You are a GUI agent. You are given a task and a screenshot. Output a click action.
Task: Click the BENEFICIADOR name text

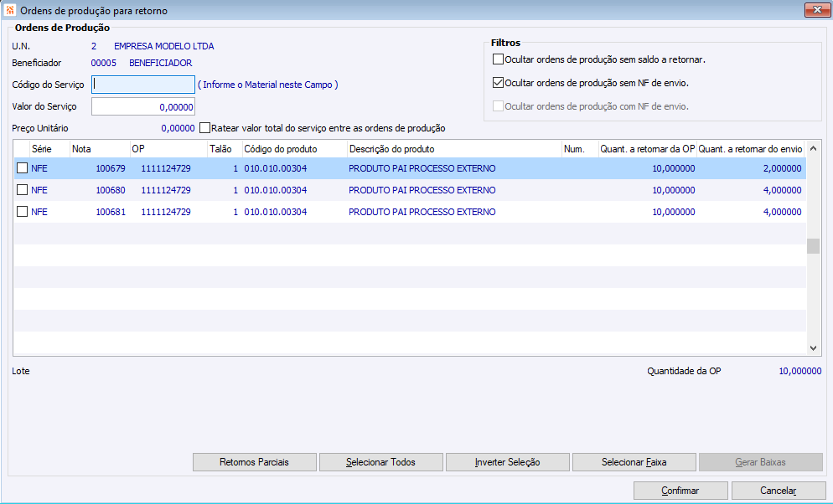coord(160,63)
